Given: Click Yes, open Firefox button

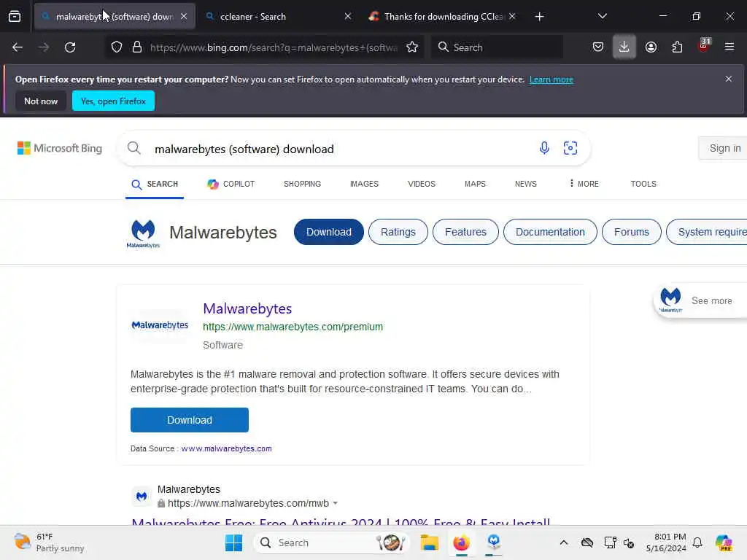Looking at the screenshot, I should pos(113,101).
